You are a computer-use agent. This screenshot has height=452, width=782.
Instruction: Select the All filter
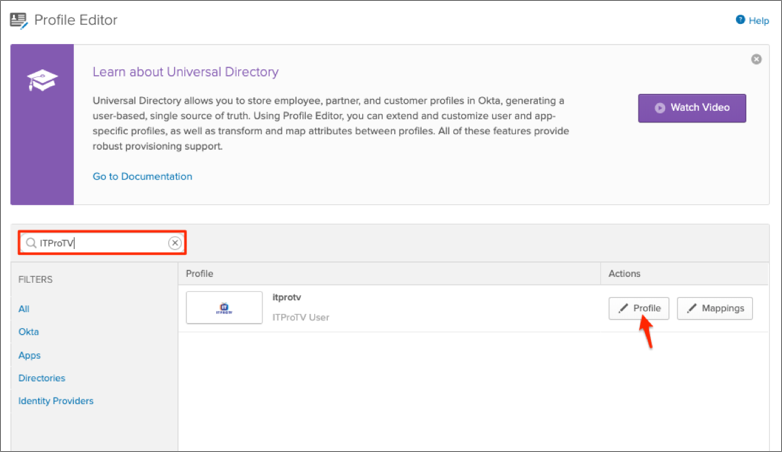click(24, 309)
